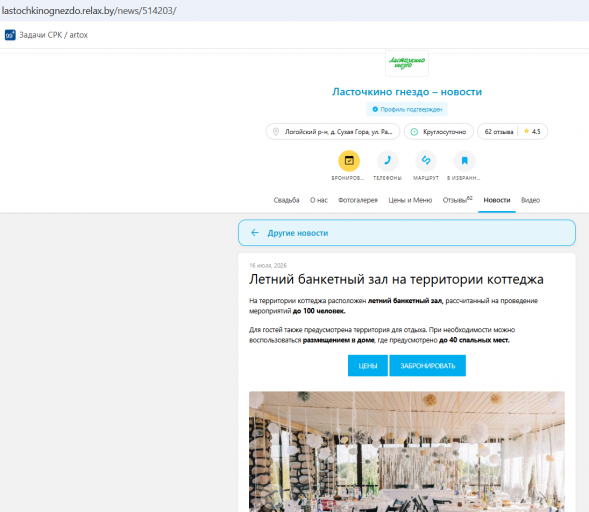Open the Отзывы tab
The height and width of the screenshot is (512, 589).
[x=458, y=200]
